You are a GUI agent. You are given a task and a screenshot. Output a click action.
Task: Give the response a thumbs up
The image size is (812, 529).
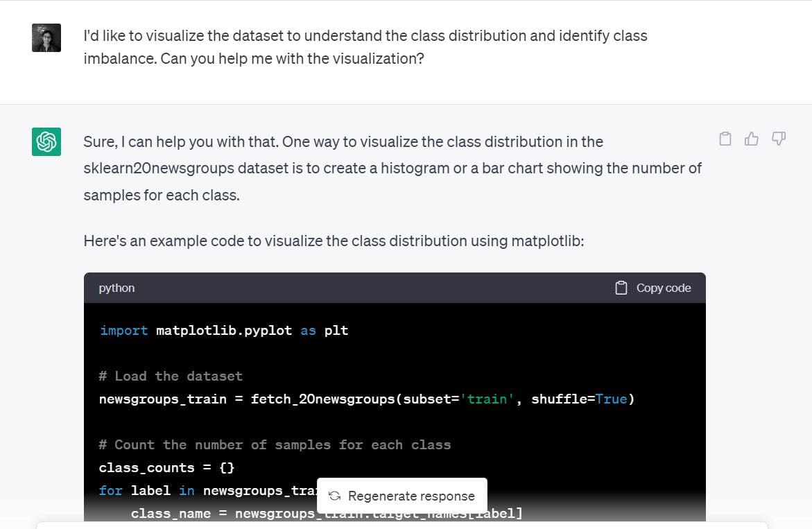[752, 139]
